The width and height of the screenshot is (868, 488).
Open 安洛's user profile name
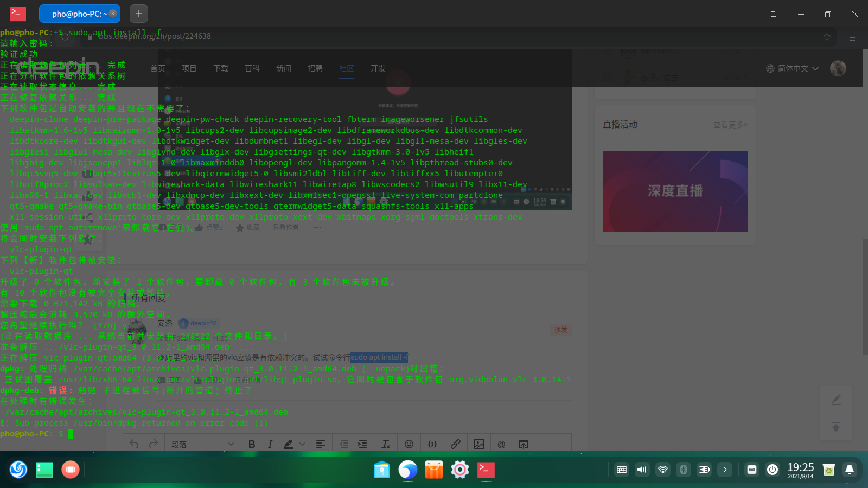pyautogui.click(x=165, y=323)
